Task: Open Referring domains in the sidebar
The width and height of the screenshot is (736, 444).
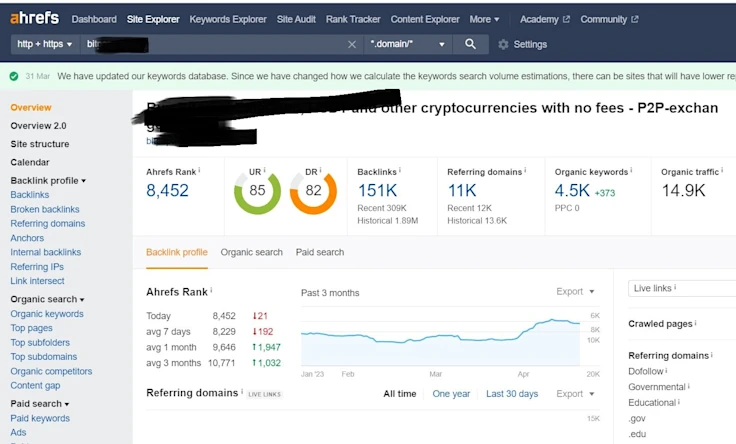Action: (48, 223)
